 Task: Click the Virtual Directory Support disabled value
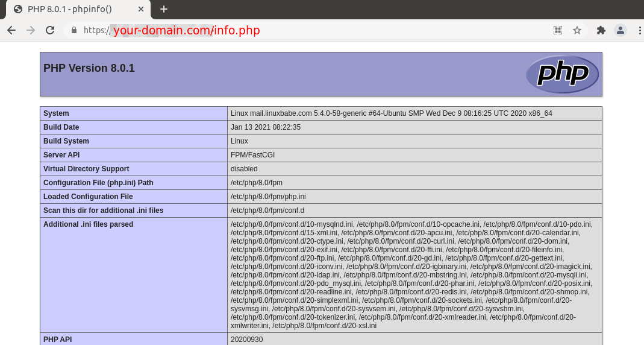[244, 169]
